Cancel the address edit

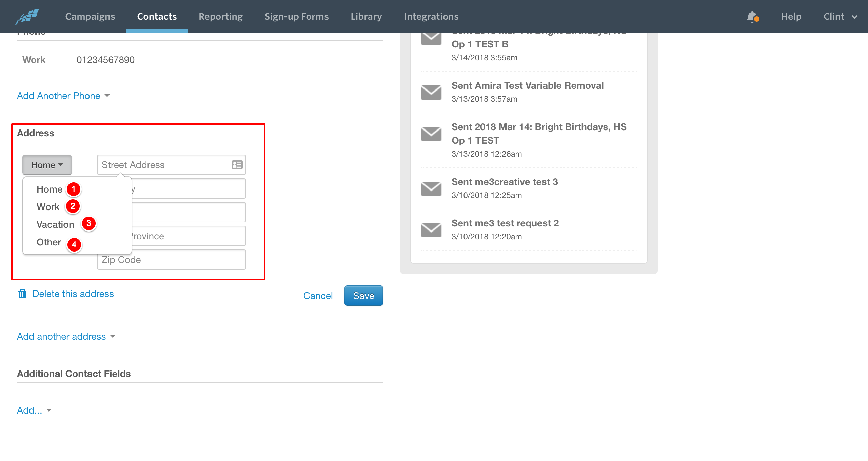318,296
